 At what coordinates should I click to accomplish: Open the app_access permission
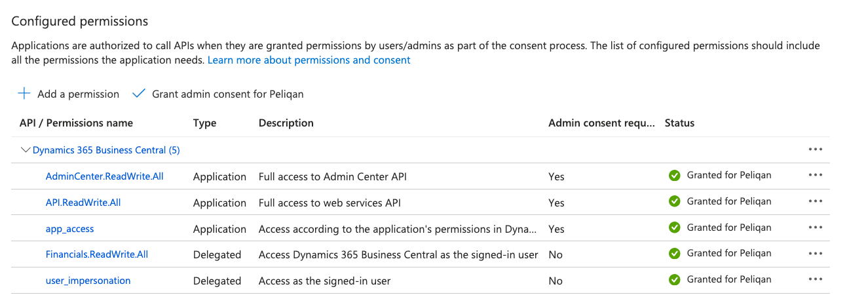pyautogui.click(x=69, y=229)
